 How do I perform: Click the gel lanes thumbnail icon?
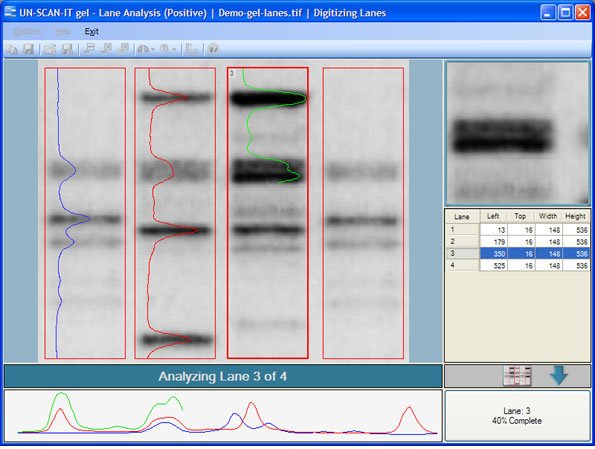click(x=517, y=376)
